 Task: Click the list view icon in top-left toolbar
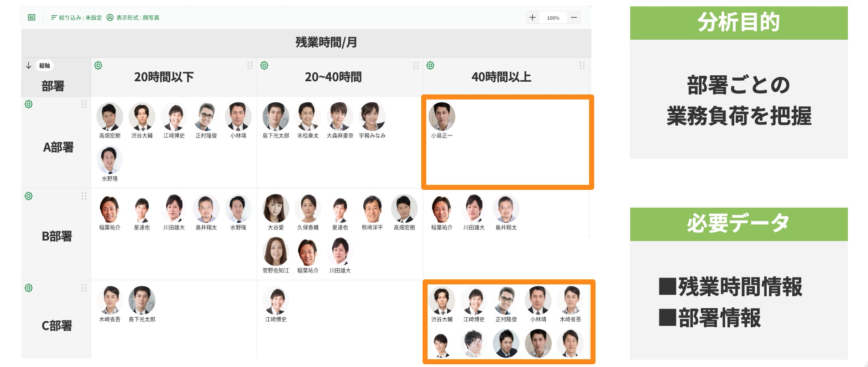pyautogui.click(x=31, y=17)
